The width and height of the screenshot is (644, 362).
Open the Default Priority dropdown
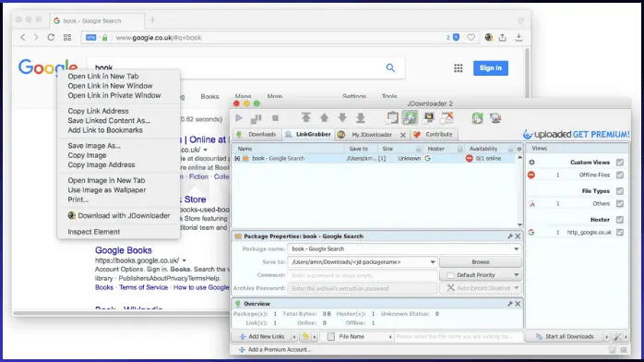[481, 275]
